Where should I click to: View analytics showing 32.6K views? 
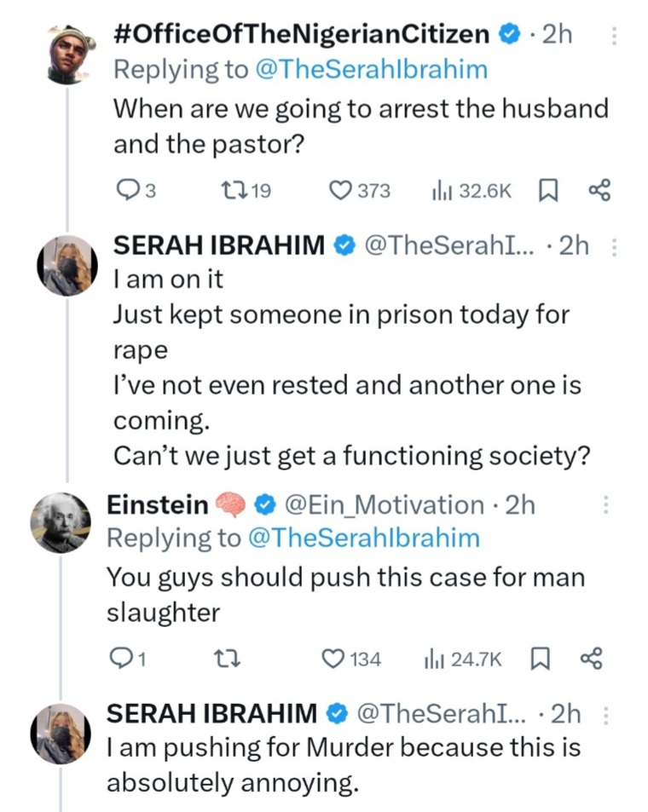point(442,191)
